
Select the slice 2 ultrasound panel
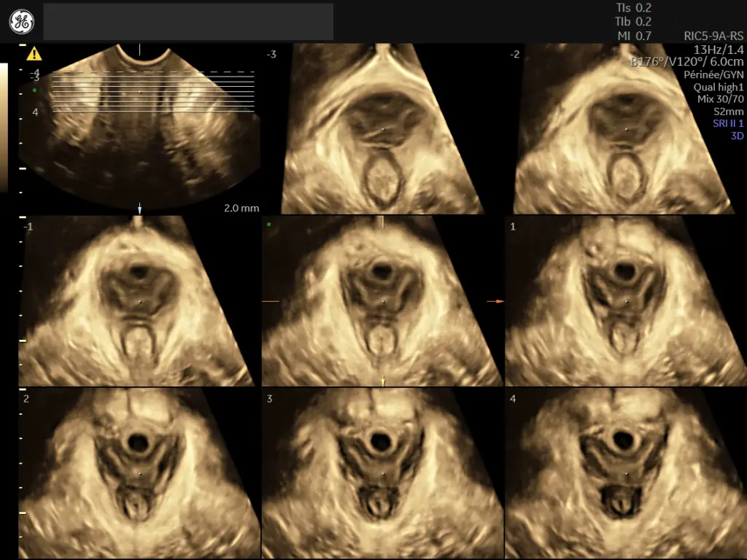(139, 473)
